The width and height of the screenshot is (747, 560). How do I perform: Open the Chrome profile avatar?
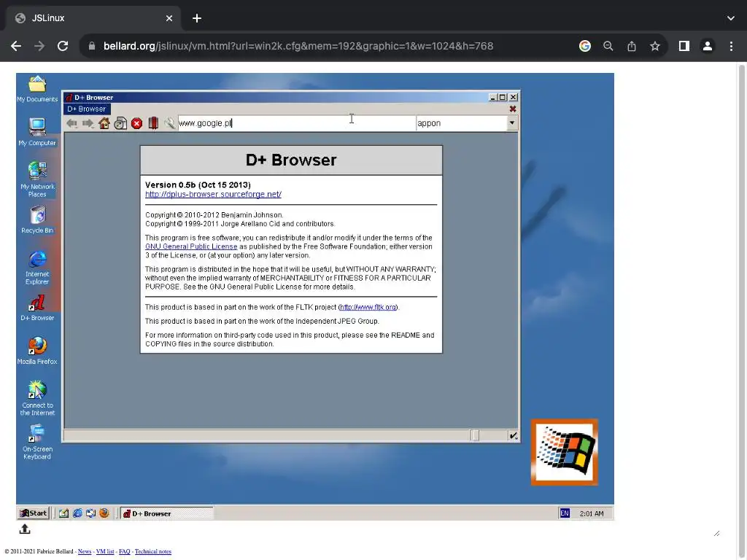(708, 46)
